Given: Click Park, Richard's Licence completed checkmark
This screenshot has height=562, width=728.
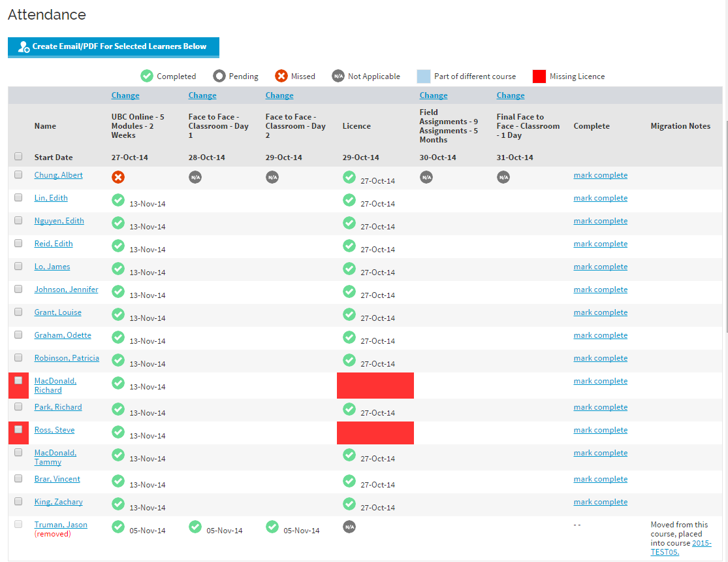Looking at the screenshot, I should (x=349, y=409).
